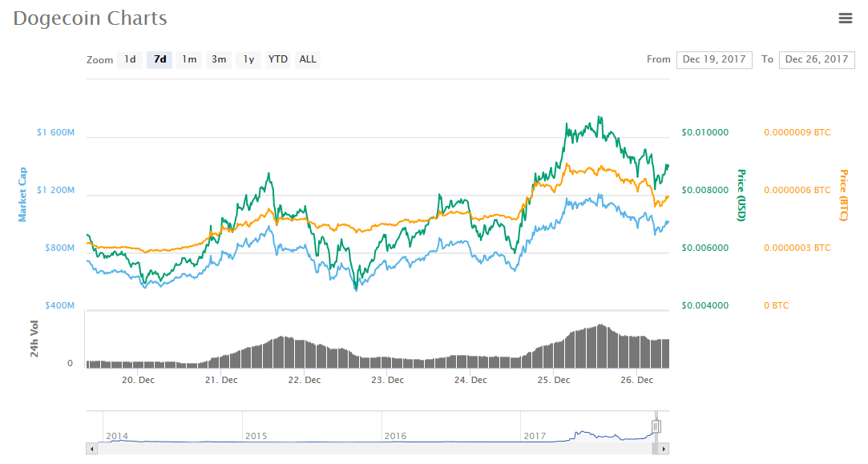This screenshot has height=464, width=868.
Task: Click the 0 label on volume axis
Action: click(70, 363)
